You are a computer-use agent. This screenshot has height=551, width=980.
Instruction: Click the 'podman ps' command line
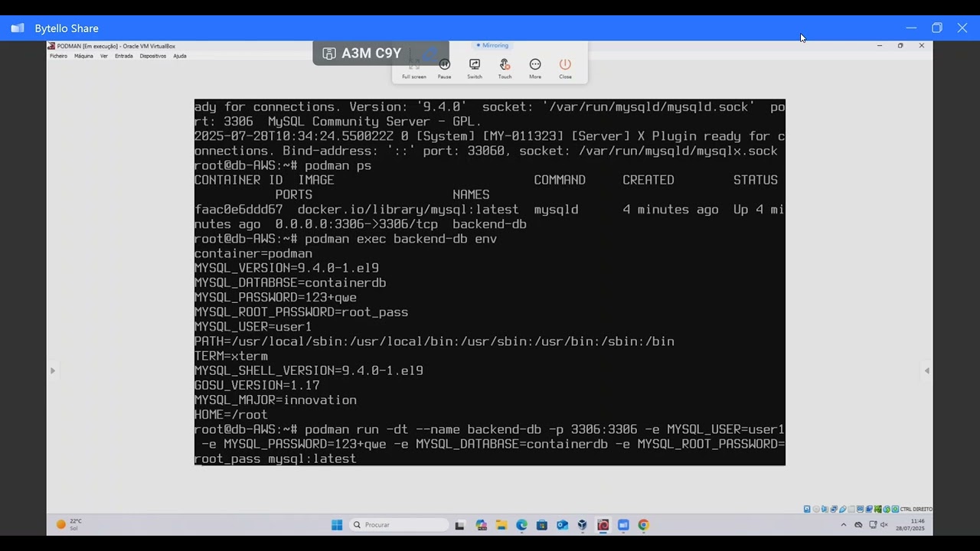pos(283,165)
